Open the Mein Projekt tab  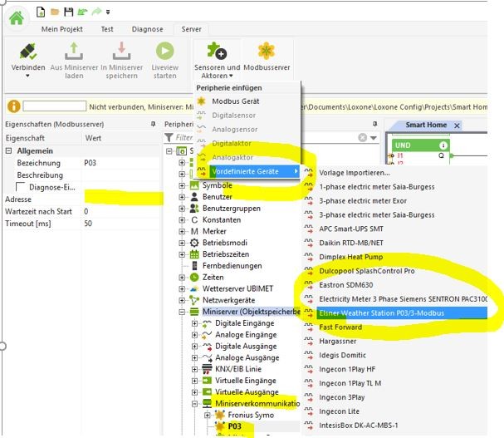(x=61, y=29)
